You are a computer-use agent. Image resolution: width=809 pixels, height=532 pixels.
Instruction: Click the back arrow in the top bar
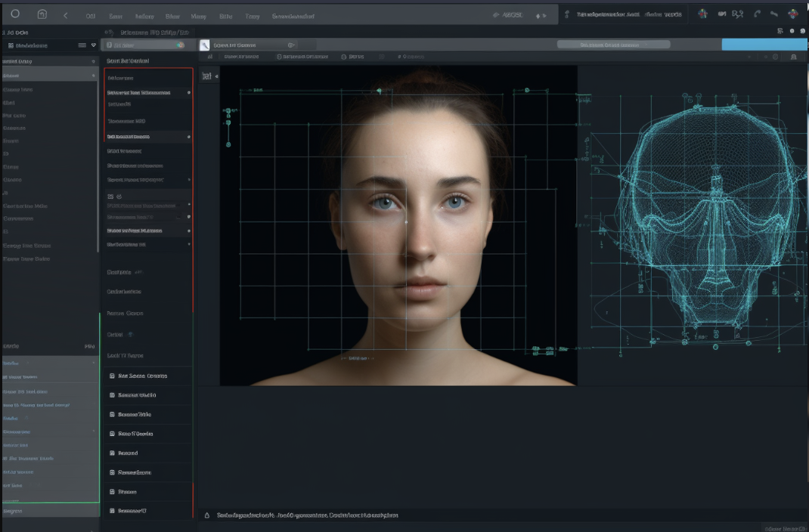pyautogui.click(x=66, y=15)
